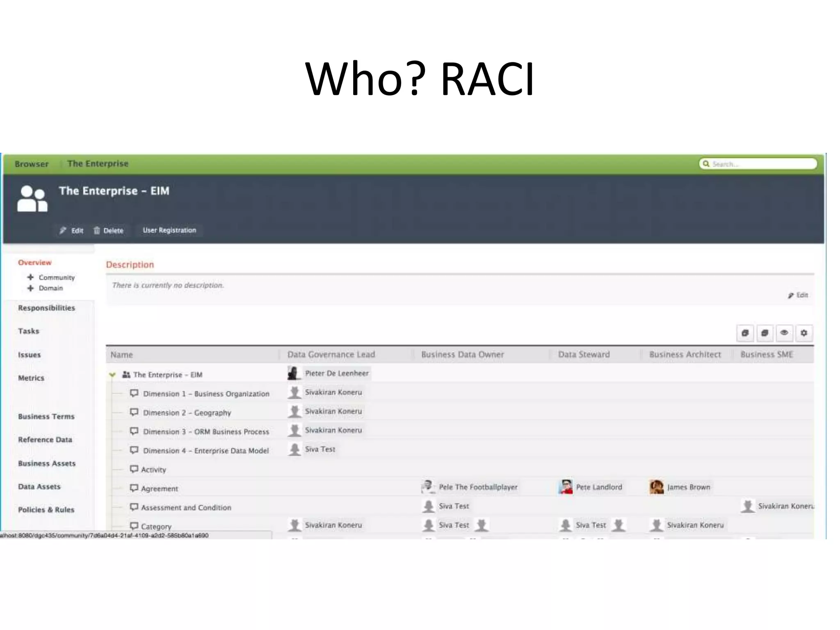
Task: Sort by the Name column header
Action: tap(122, 355)
